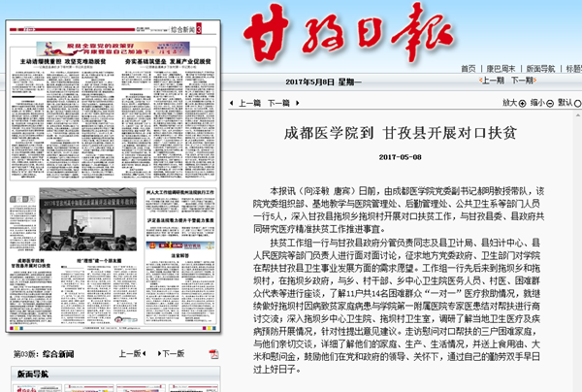This screenshot has width=582, height=392.
Task: Click the 甘孜日报 red masthead logo
Action: pos(348,33)
